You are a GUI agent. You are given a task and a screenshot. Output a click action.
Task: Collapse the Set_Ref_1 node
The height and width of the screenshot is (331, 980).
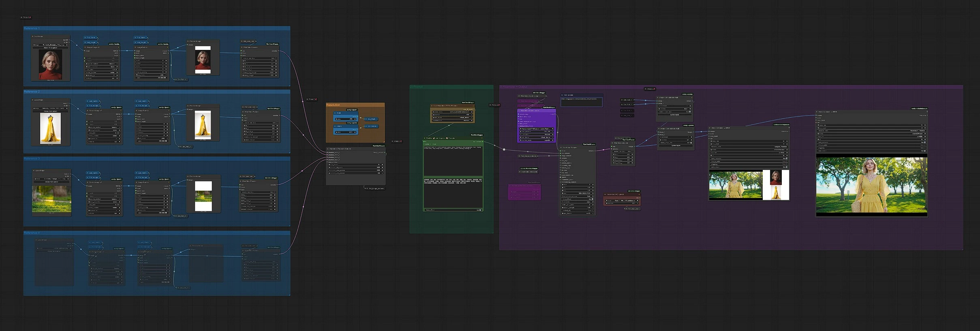click(176, 80)
